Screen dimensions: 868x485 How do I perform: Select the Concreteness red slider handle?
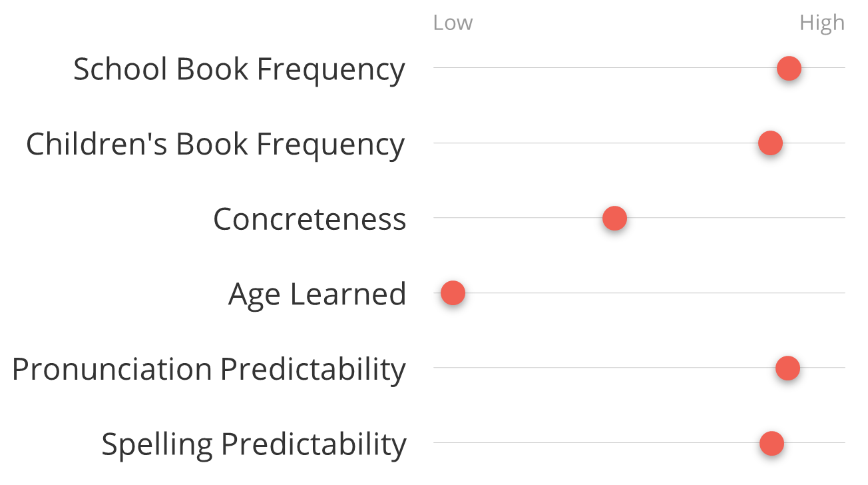[x=614, y=218]
